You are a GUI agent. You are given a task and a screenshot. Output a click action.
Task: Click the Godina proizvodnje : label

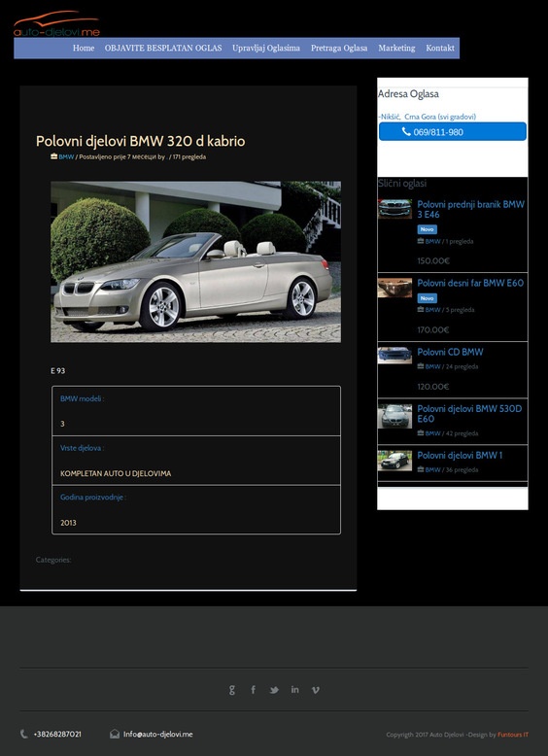pos(93,498)
